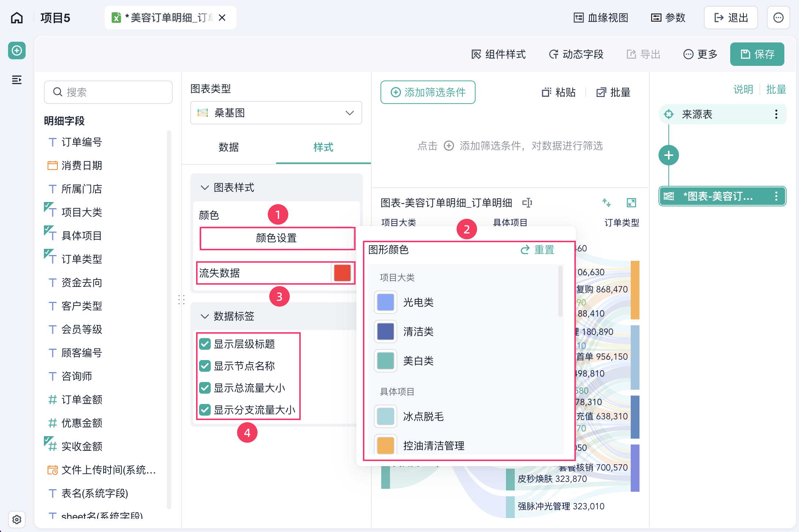Click 重置 to reset graphic colors
The height and width of the screenshot is (532, 799).
click(537, 250)
